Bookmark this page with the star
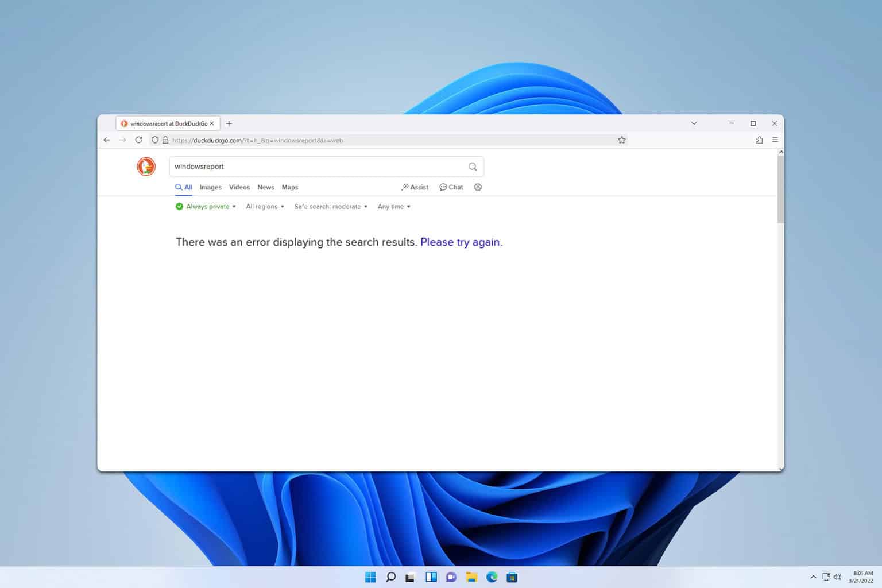Image resolution: width=882 pixels, height=588 pixels. pos(622,140)
